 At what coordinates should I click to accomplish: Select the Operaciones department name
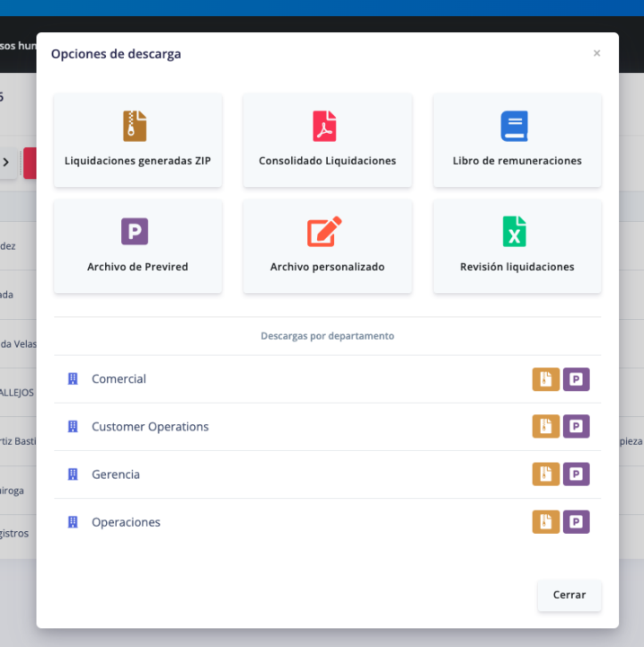click(x=126, y=522)
